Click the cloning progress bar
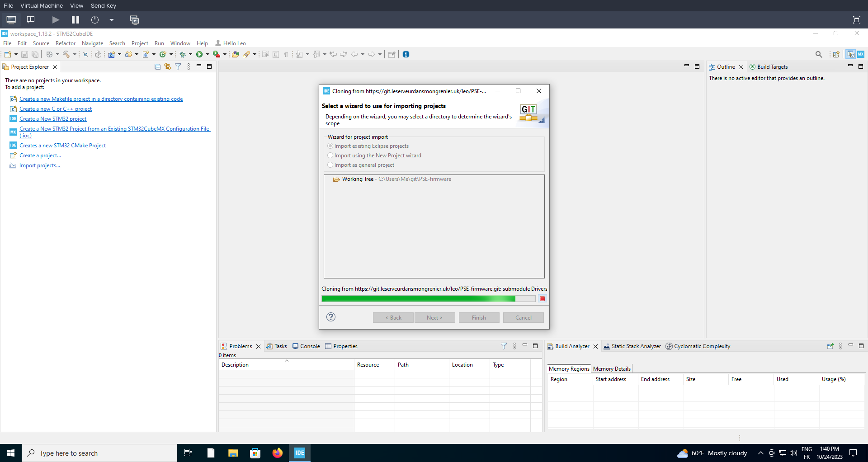The image size is (868, 462). coord(429,298)
